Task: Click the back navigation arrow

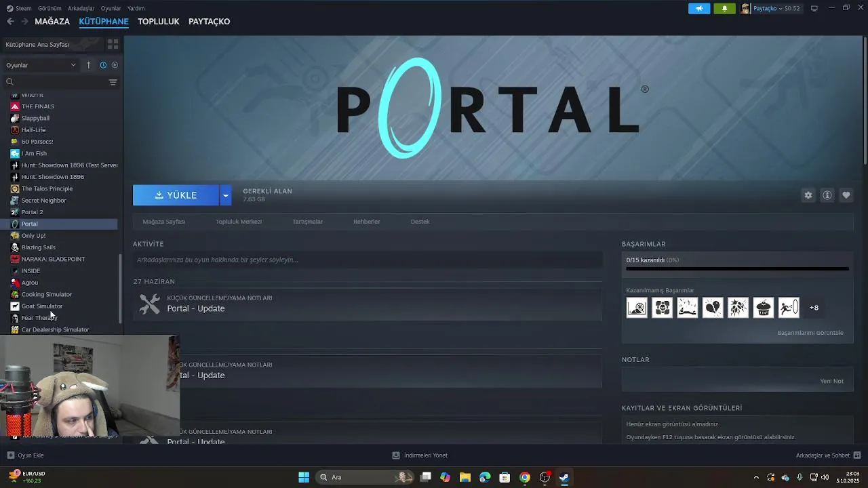Action: click(x=10, y=22)
